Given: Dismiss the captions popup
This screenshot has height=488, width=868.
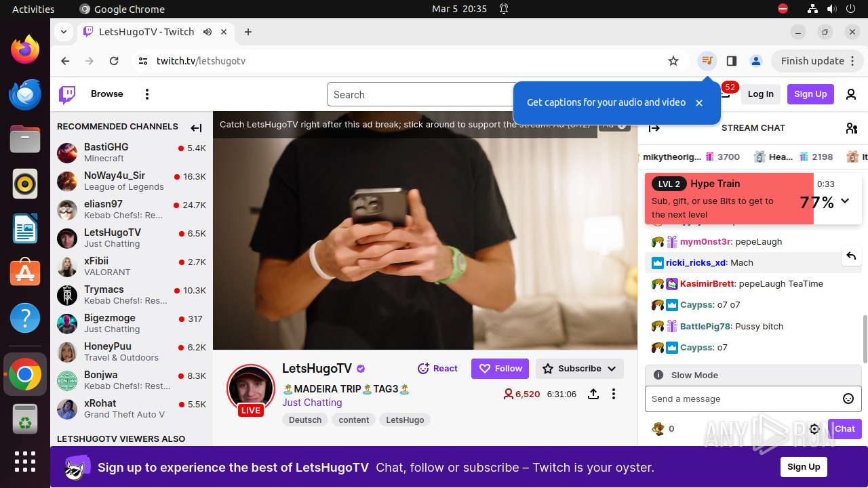Looking at the screenshot, I should (x=699, y=103).
